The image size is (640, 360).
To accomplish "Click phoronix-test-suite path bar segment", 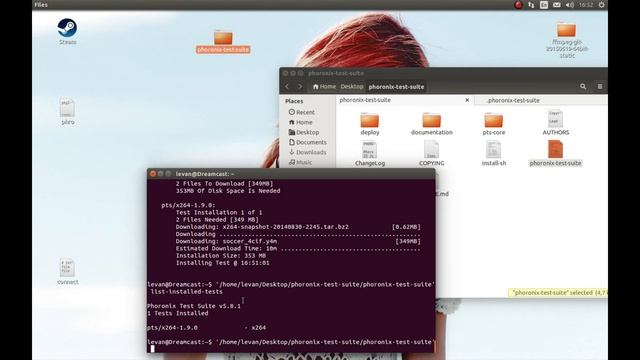I will (396, 87).
